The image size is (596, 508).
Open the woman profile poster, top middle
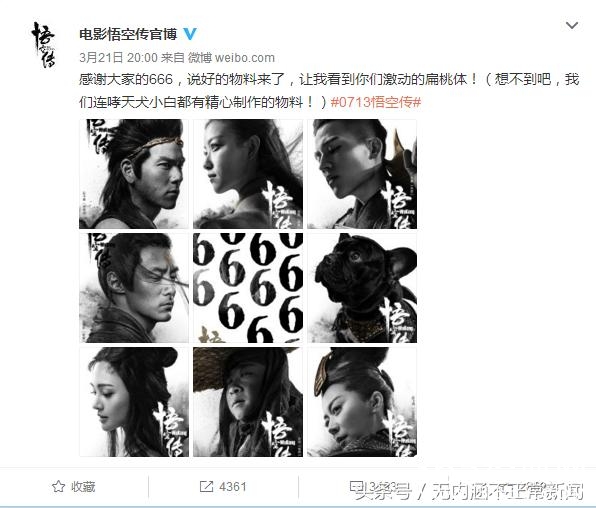click(248, 174)
